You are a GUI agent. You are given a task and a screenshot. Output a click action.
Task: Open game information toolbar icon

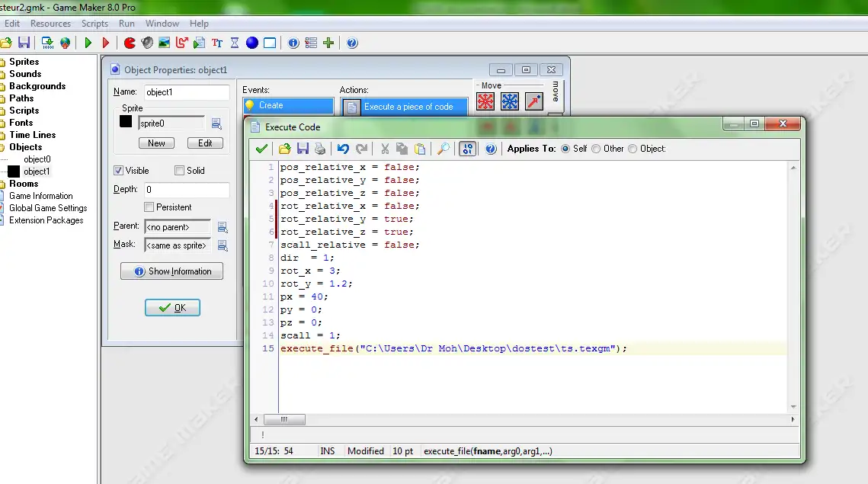coord(293,43)
